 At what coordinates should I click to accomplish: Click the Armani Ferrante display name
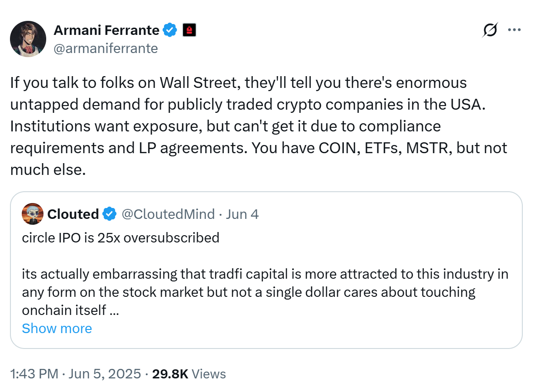click(106, 30)
